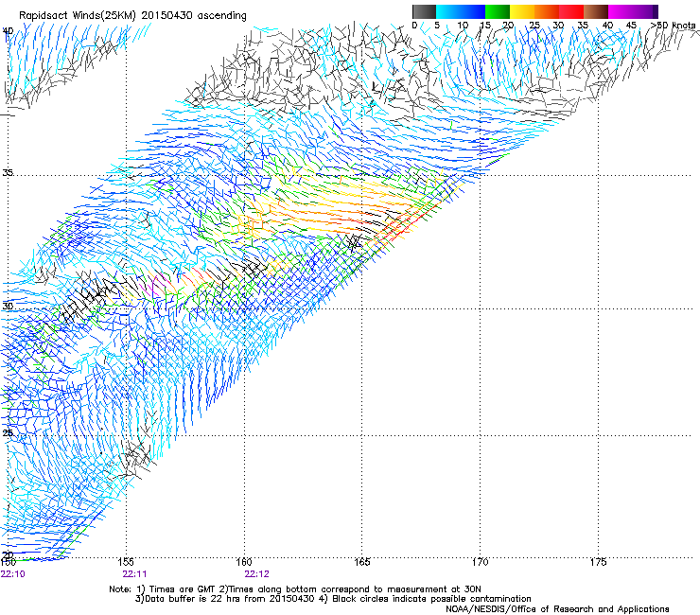Select the magenta-purple 40-50 knots legend swatch
This screenshot has width=700, height=615.
[633, 11]
